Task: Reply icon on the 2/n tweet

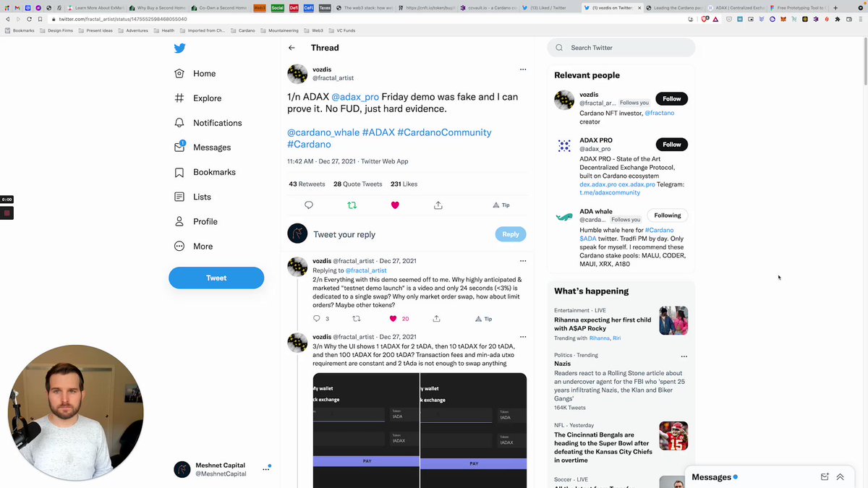Action: pyautogui.click(x=316, y=319)
